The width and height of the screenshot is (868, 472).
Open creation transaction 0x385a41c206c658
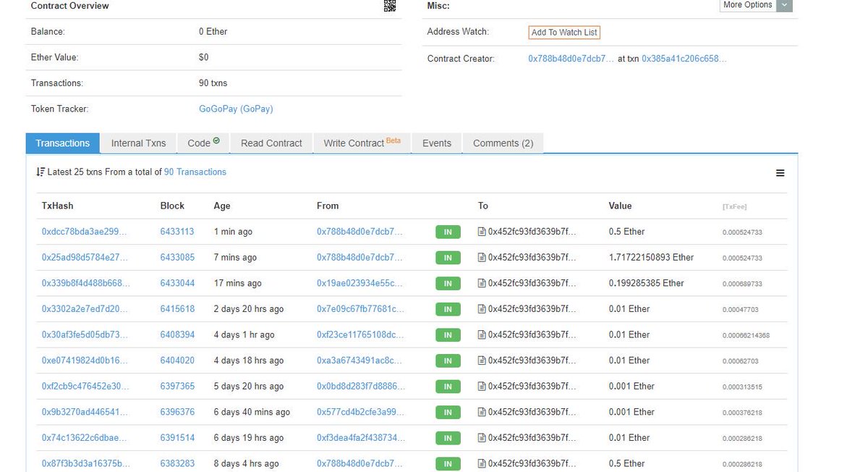(684, 59)
